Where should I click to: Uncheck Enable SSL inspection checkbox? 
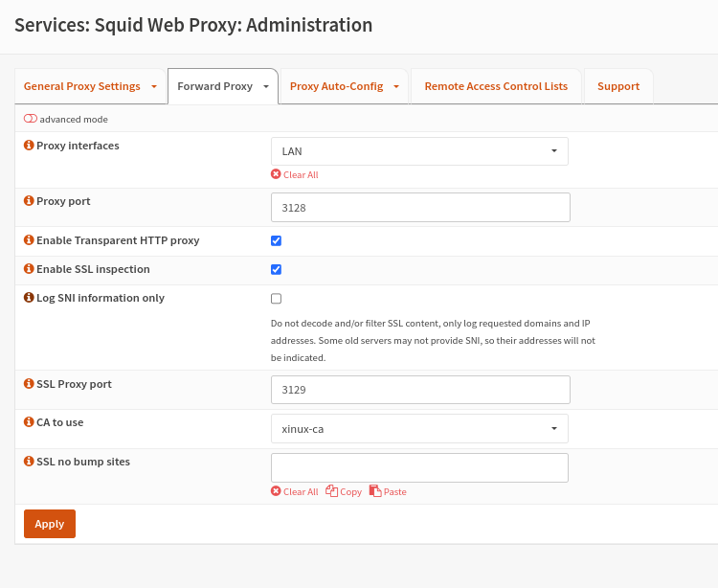(x=276, y=270)
